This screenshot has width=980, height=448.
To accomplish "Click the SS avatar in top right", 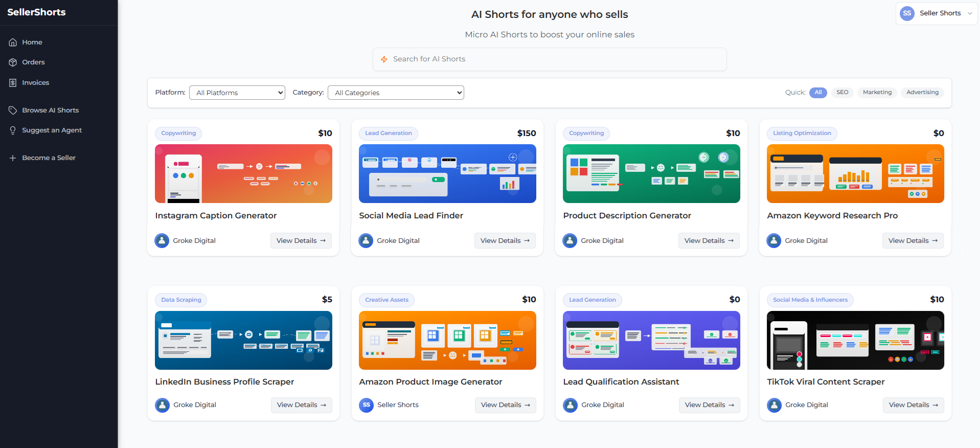I will [x=907, y=13].
